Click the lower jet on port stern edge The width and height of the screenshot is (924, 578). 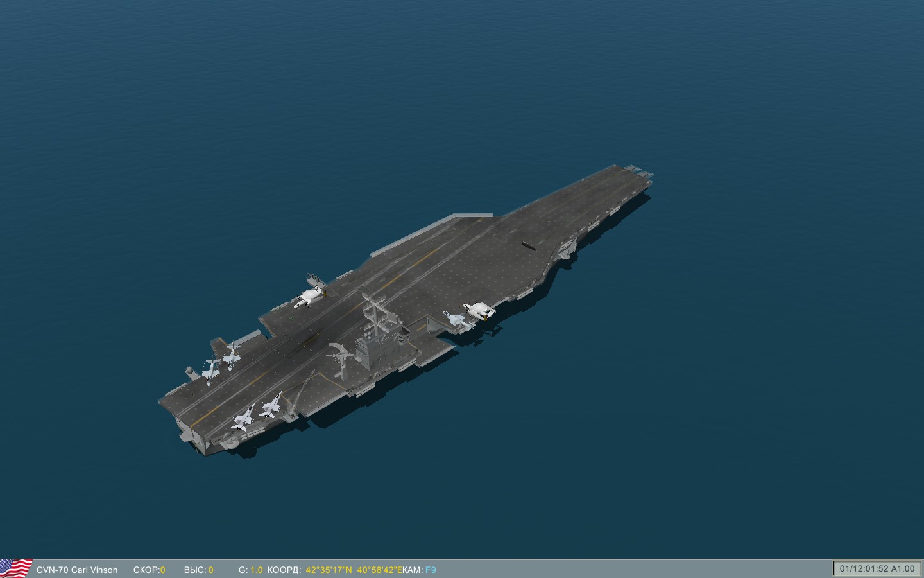210,370
